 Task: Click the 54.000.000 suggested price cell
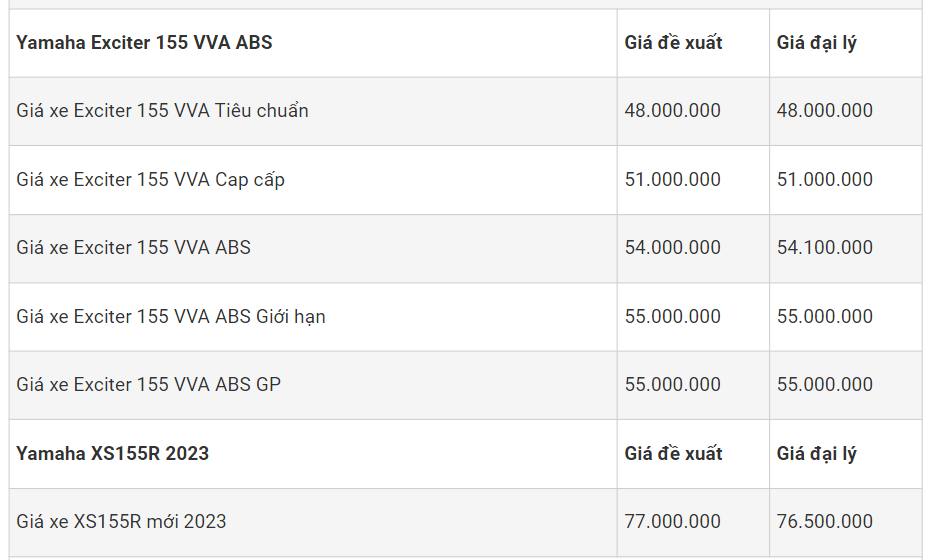672,248
